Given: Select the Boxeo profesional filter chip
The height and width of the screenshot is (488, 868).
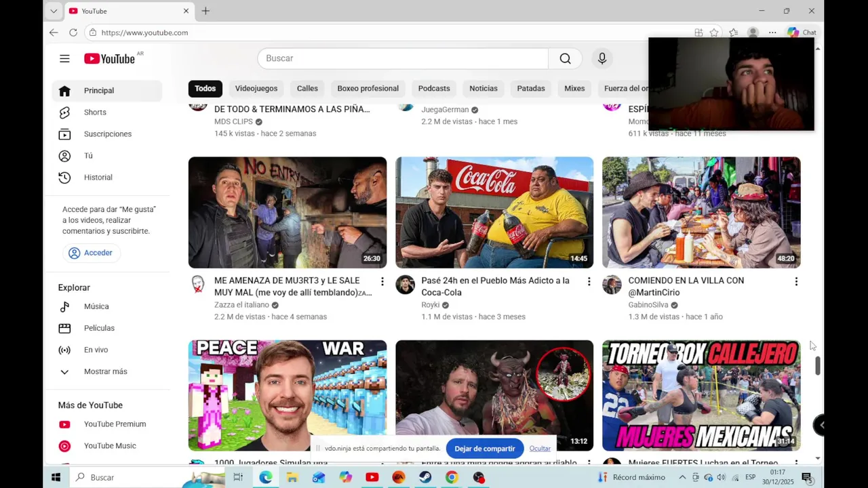Looking at the screenshot, I should pyautogui.click(x=368, y=88).
